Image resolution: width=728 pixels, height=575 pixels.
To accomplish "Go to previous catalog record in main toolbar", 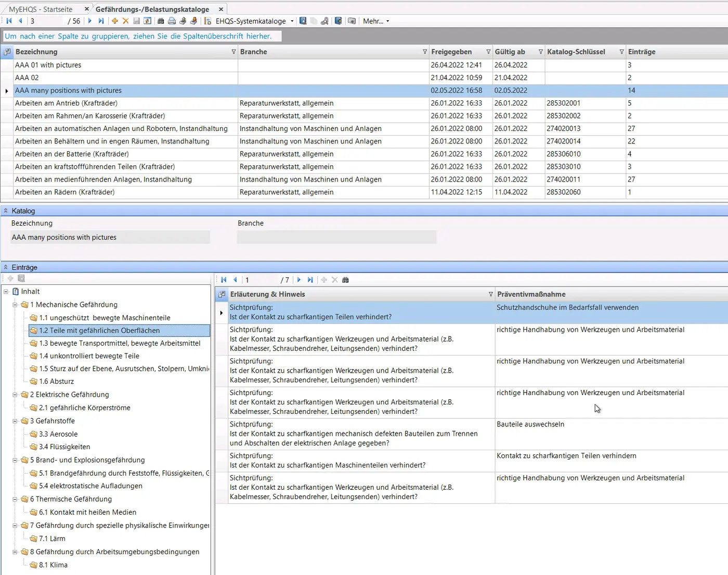I will [20, 21].
